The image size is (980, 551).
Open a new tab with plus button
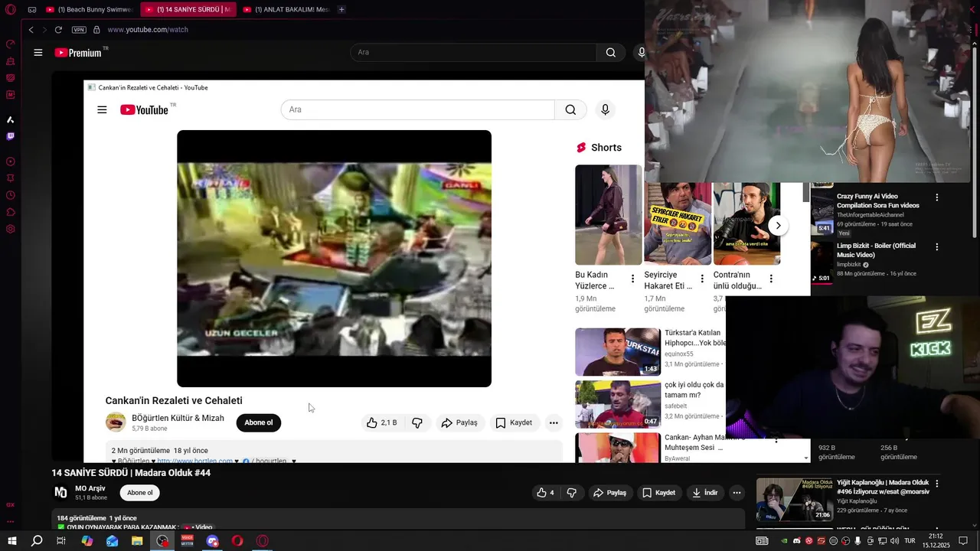pos(341,10)
